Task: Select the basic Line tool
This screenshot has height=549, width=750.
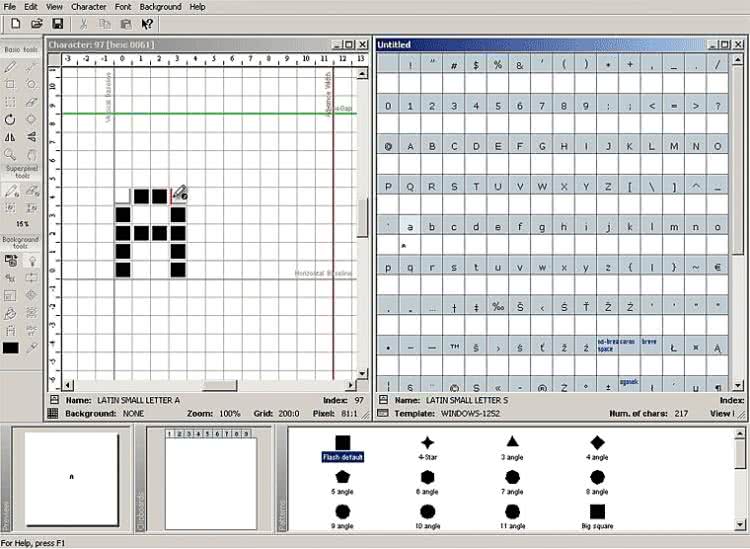Action: pos(32,67)
